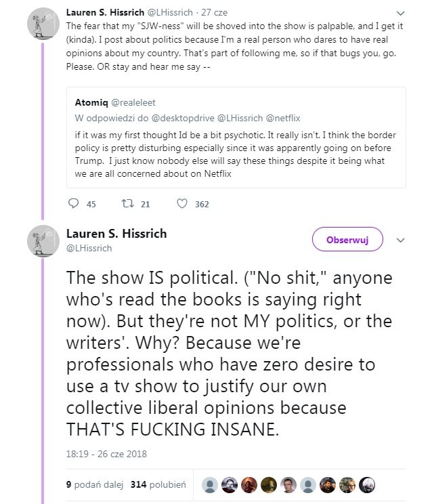This screenshot has height=504, width=432.
Task: Click the Atomiq author name in quoted tweet
Action: click(91, 104)
